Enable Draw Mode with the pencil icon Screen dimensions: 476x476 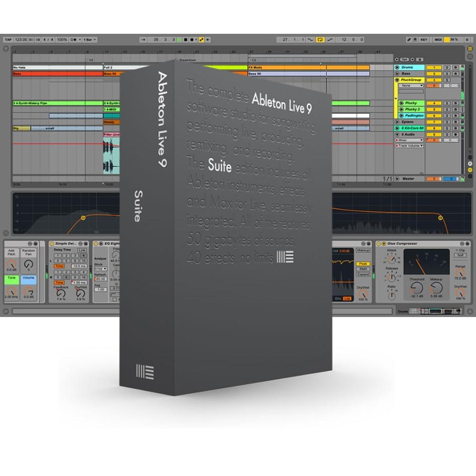coord(408,40)
